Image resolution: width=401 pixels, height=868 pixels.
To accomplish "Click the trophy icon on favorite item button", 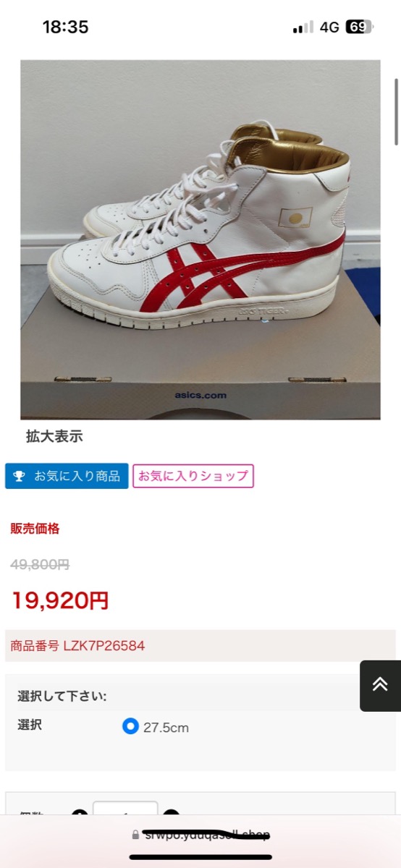I will click(x=19, y=477).
